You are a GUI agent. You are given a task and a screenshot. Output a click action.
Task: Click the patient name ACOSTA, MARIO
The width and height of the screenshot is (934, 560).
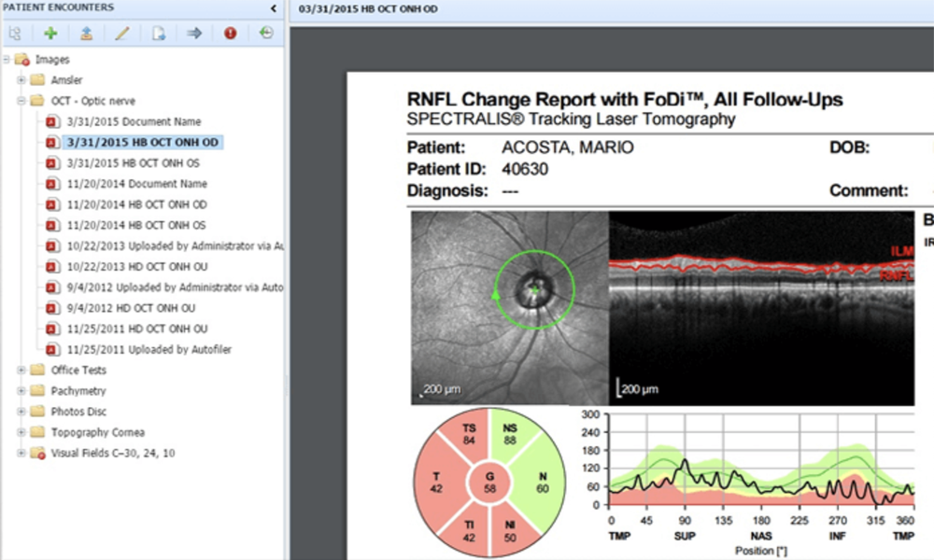(x=568, y=147)
